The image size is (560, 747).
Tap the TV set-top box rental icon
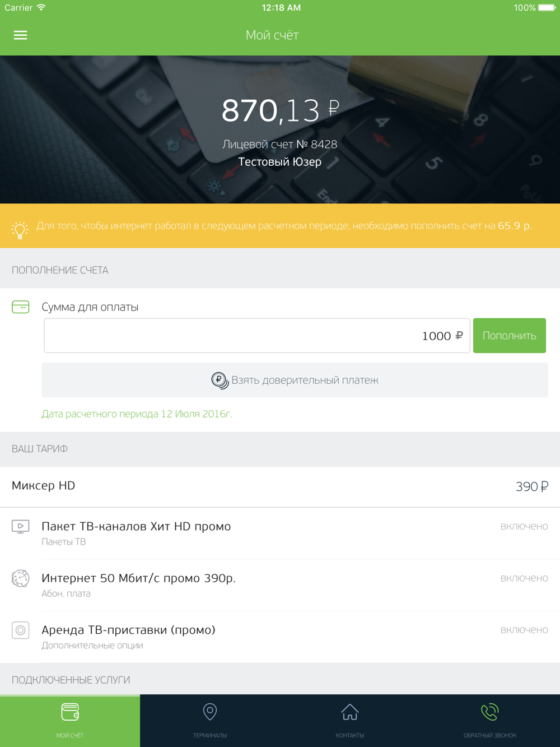point(21,630)
